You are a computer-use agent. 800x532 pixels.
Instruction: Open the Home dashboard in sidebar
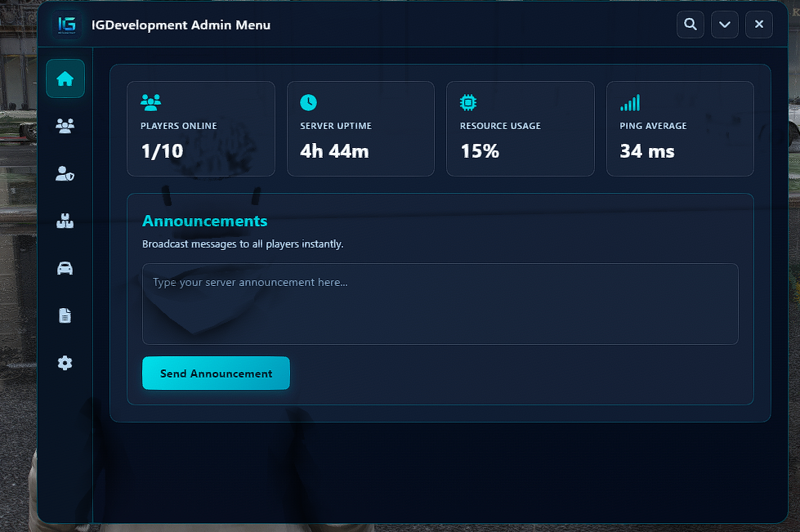(65, 78)
